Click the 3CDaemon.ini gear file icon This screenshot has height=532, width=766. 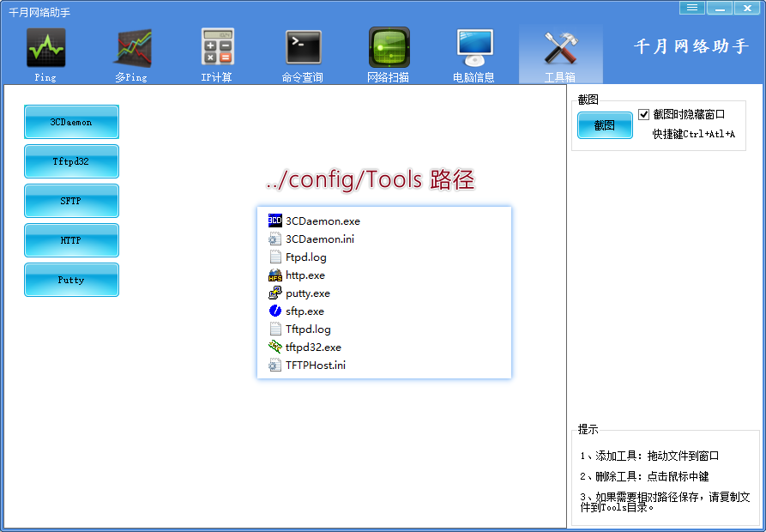click(x=275, y=239)
